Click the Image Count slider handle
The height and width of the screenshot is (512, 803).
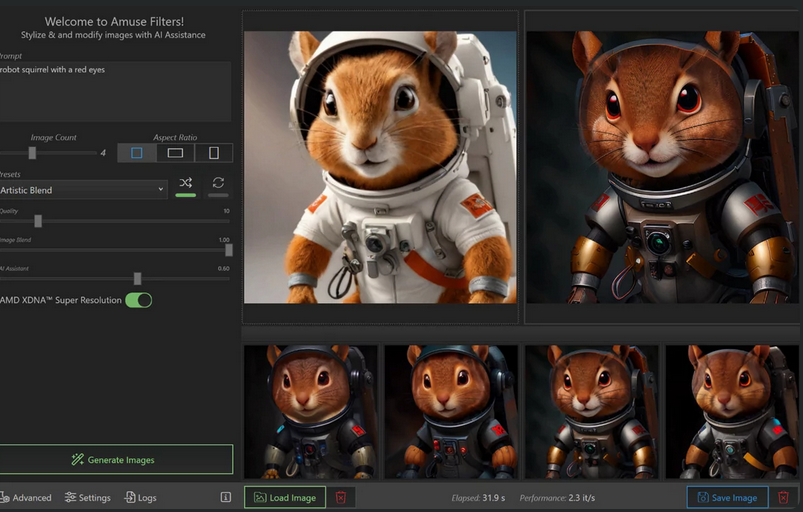[x=32, y=153]
